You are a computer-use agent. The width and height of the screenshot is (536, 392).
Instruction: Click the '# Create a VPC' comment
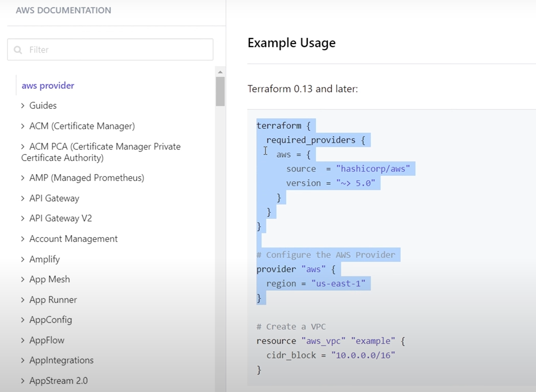click(291, 326)
